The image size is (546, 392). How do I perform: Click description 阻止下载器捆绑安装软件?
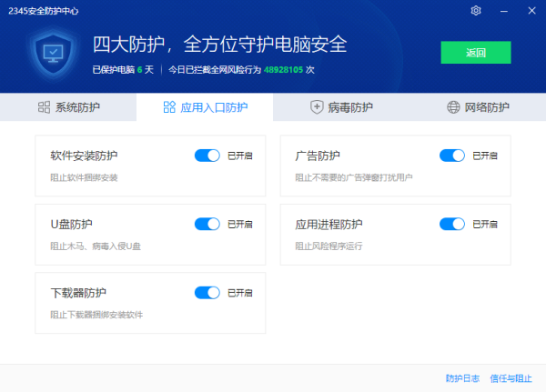click(96, 315)
